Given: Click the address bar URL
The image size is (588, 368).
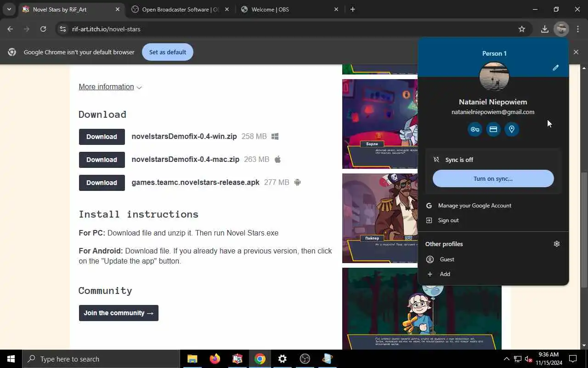Looking at the screenshot, I should [x=106, y=29].
